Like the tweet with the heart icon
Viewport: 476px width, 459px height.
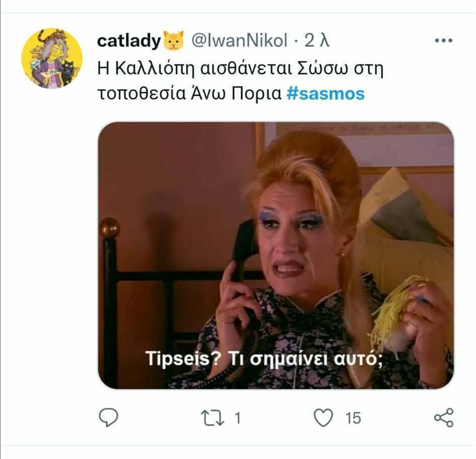pos(323,418)
